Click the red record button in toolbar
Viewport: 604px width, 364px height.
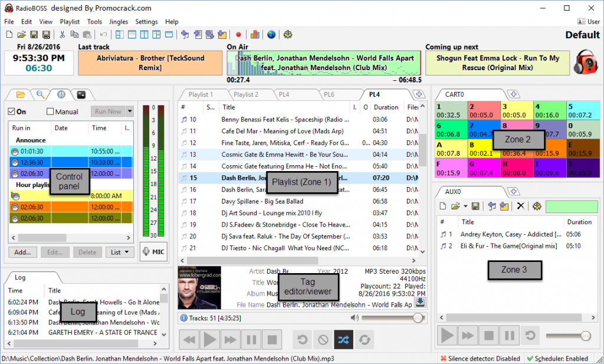[x=238, y=35]
